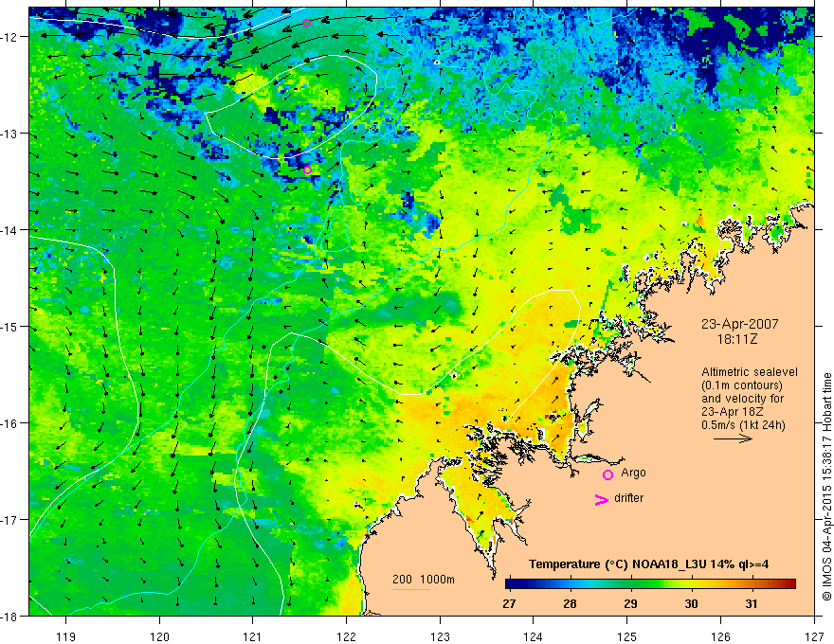Click the latitude '-14' axis label
834x644 pixels.
pyautogui.click(x=10, y=230)
